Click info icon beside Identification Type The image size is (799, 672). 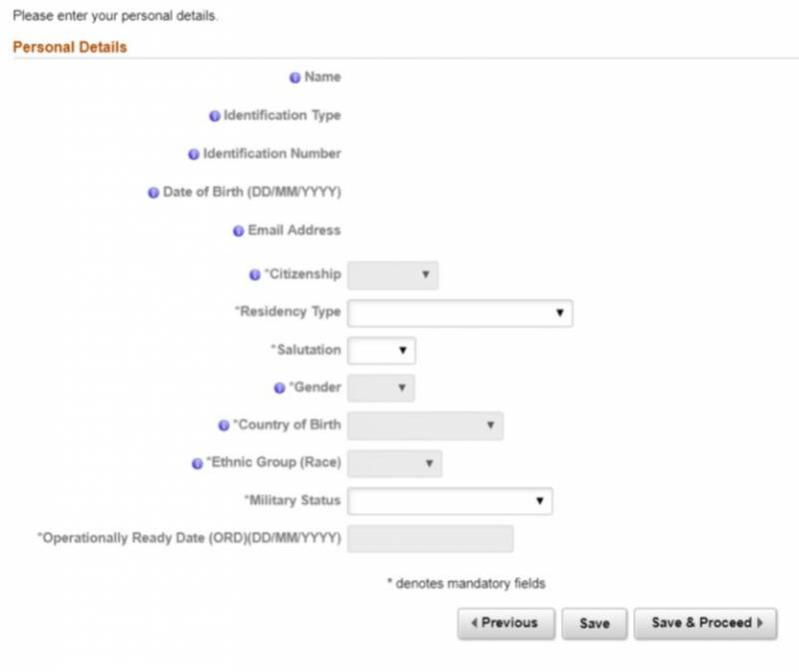(214, 117)
